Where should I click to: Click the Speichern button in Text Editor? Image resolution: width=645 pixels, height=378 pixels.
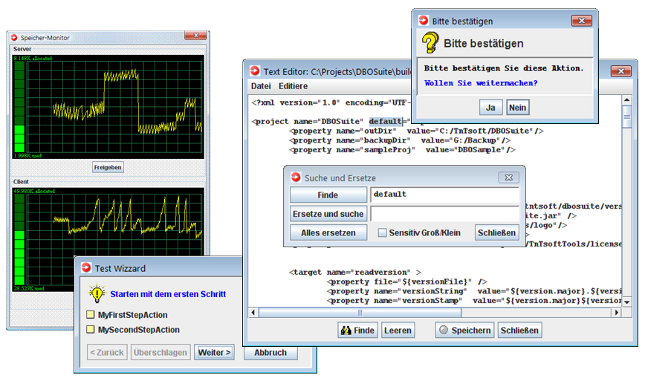pyautogui.click(x=465, y=330)
